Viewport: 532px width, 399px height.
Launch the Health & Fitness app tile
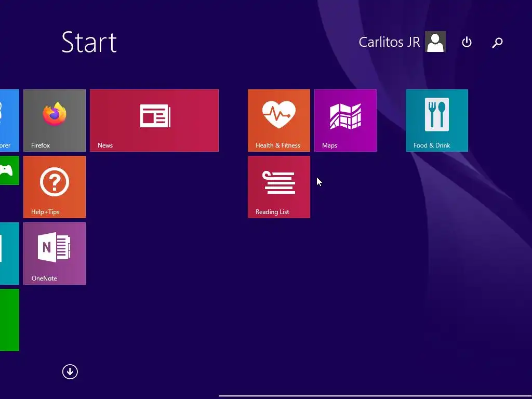tap(279, 121)
